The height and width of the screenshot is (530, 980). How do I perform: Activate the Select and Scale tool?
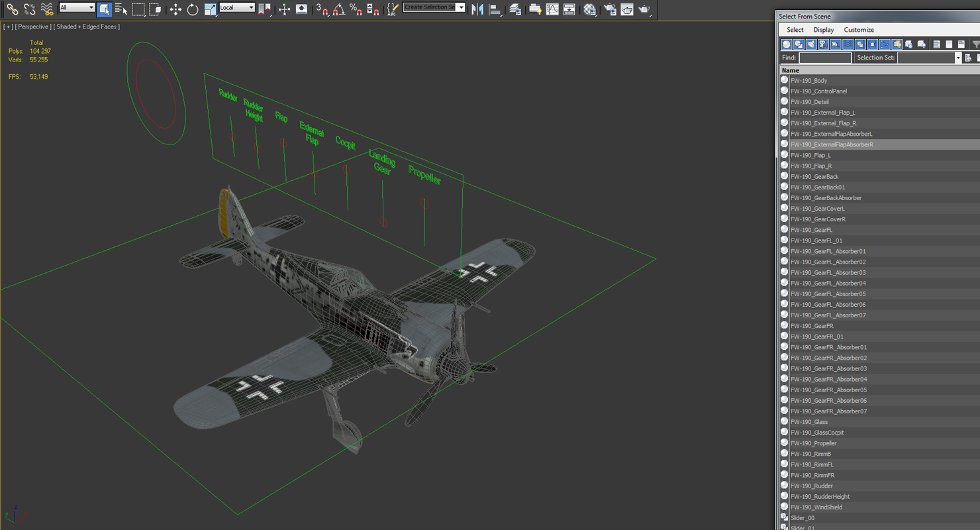[210, 9]
